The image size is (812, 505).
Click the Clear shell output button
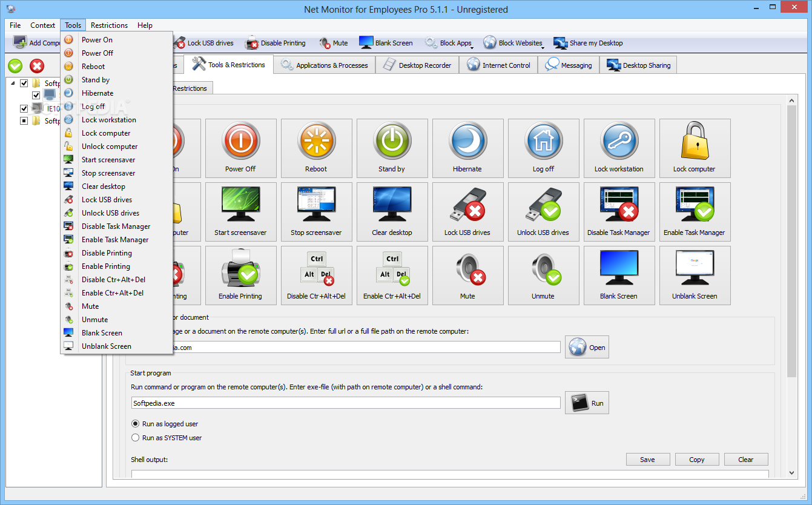click(x=746, y=460)
